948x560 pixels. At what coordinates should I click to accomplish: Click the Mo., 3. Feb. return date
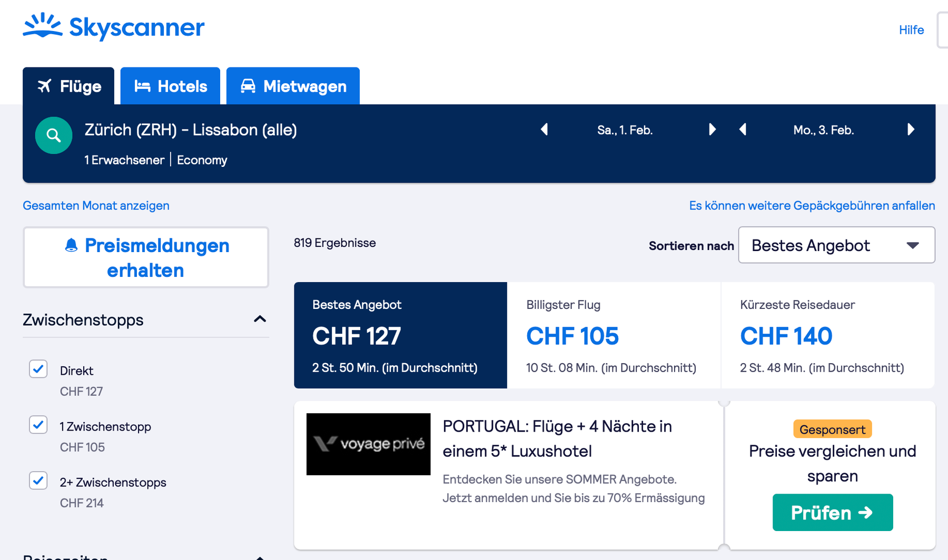824,130
